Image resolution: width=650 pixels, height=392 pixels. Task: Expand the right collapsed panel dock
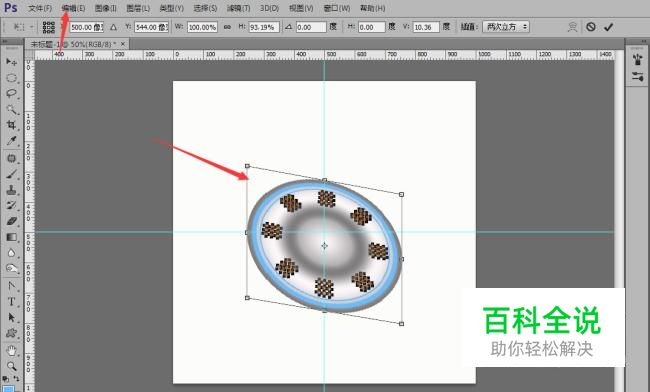[644, 41]
